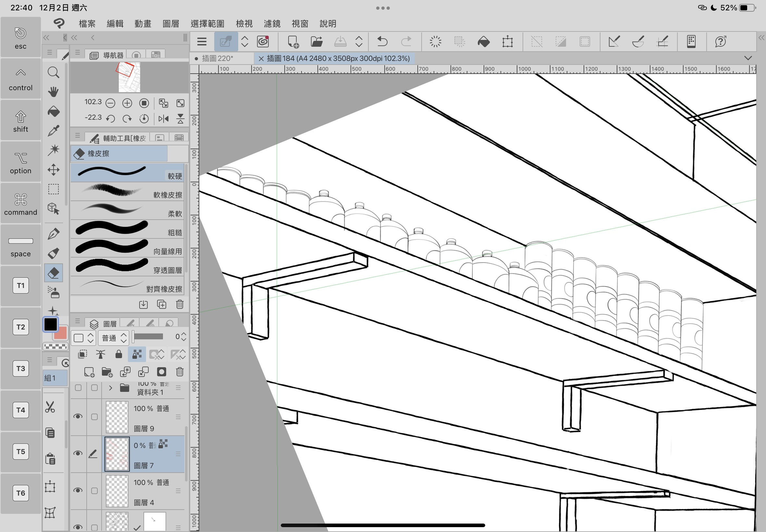The image size is (766, 532).
Task: Click the Rotate left icon in Navigator
Action: tap(110, 119)
